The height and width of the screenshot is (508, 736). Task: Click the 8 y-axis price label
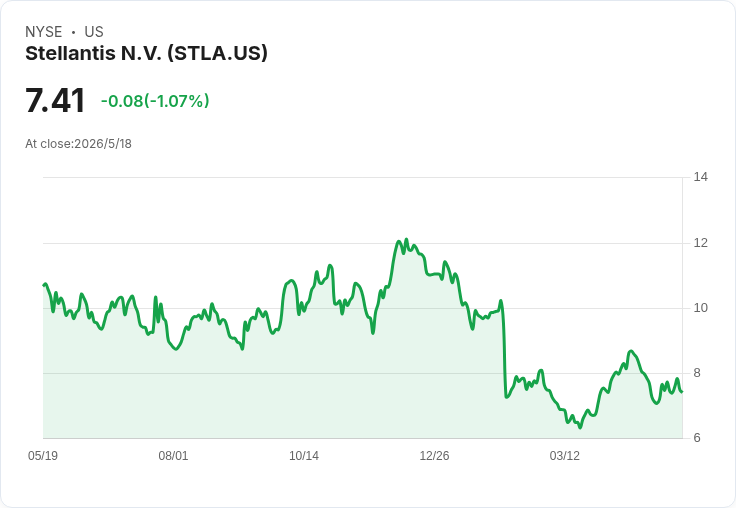click(697, 373)
